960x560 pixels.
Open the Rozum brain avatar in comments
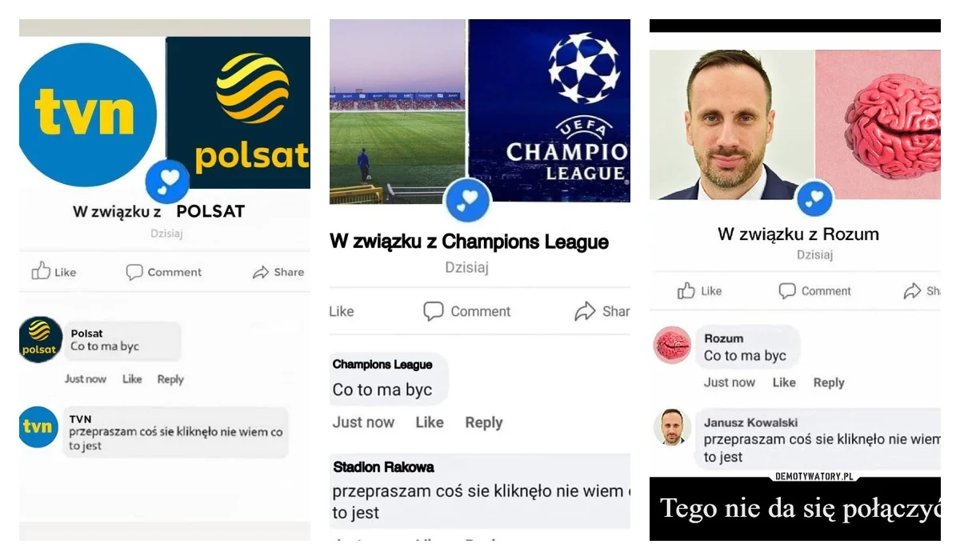pyautogui.click(x=673, y=345)
